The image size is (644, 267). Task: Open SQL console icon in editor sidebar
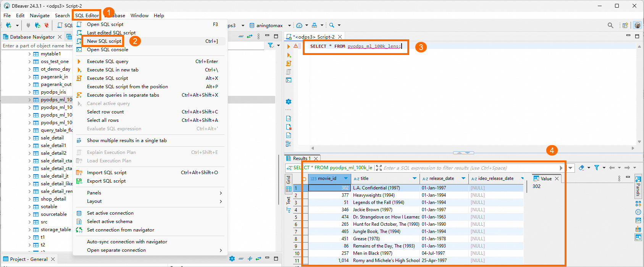[289, 80]
